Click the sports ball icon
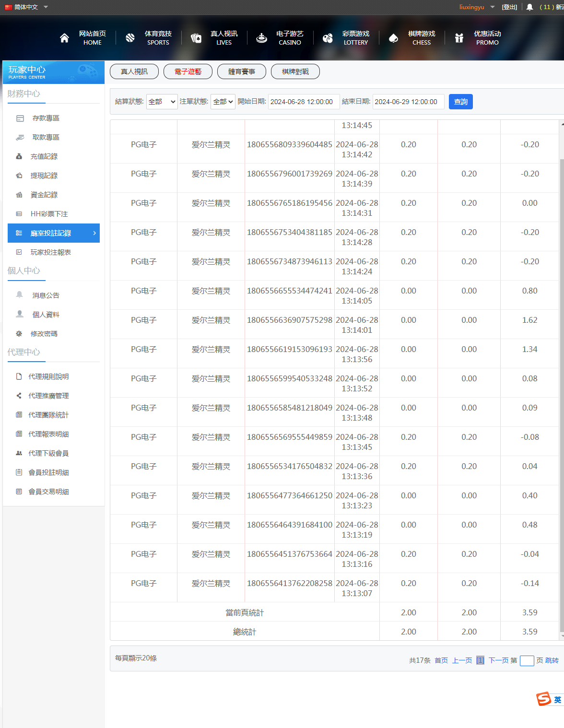This screenshot has height=728, width=564. pyautogui.click(x=130, y=38)
